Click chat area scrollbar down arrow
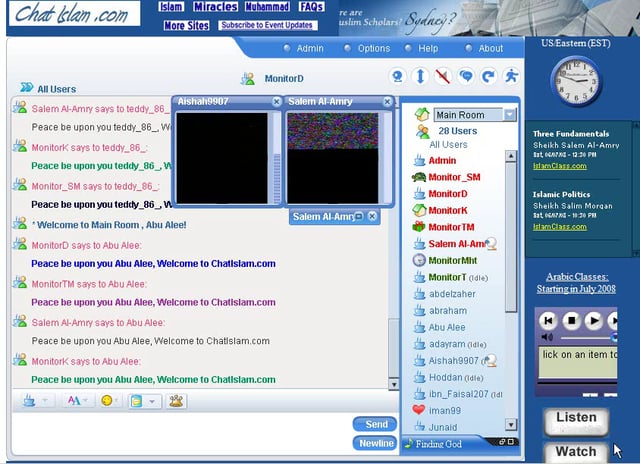 393,384
